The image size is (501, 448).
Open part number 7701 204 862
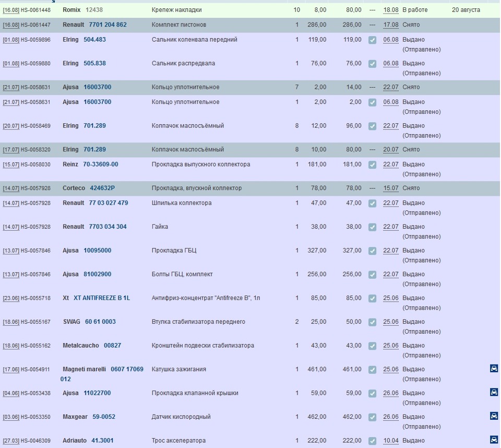coord(108,25)
